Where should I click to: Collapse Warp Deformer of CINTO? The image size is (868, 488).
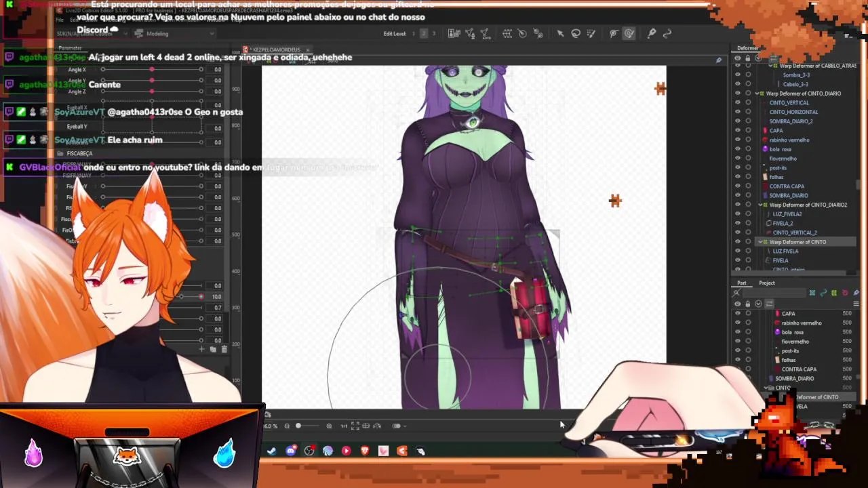pos(759,241)
